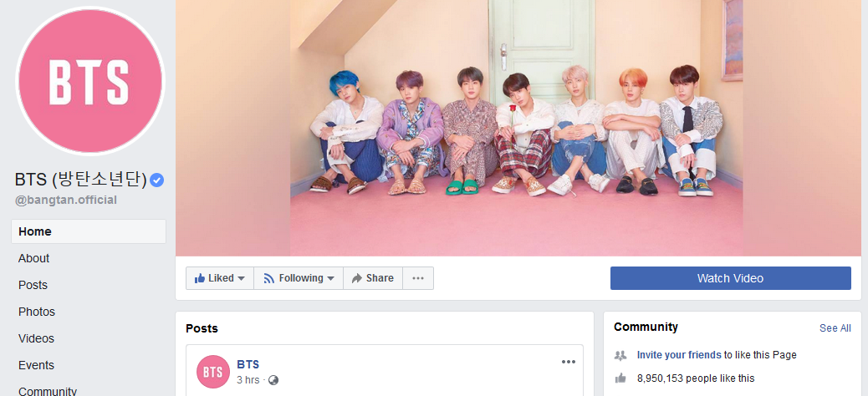Click the blue verified badge next to BTS name

click(157, 180)
